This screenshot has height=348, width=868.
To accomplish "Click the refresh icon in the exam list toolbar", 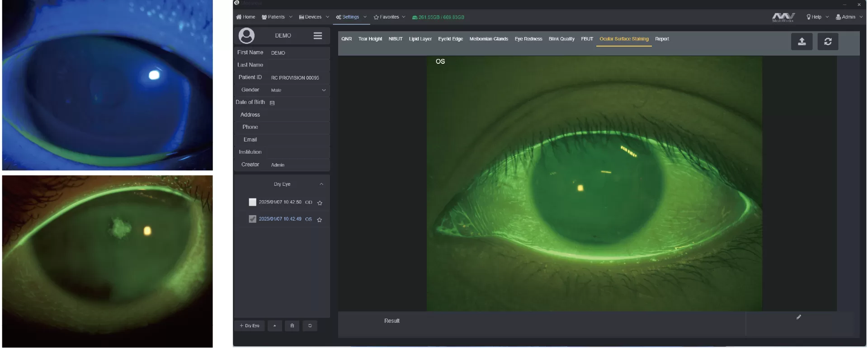I will pos(310,325).
